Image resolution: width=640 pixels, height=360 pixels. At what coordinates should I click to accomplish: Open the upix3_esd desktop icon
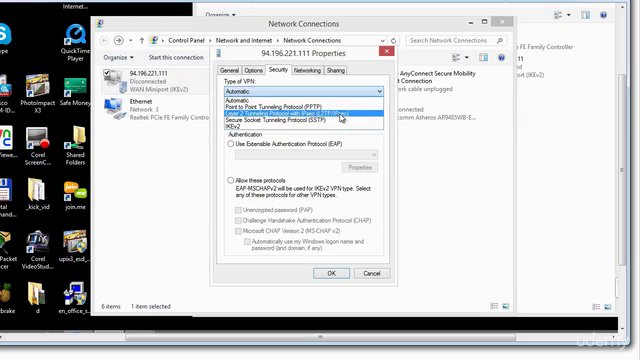point(75,246)
